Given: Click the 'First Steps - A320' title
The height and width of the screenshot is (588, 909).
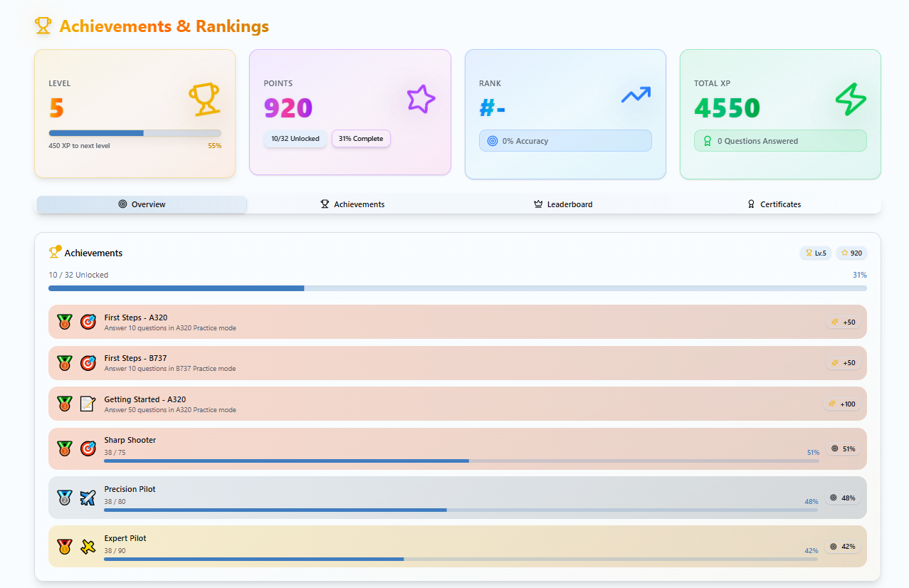Looking at the screenshot, I should pos(136,317).
